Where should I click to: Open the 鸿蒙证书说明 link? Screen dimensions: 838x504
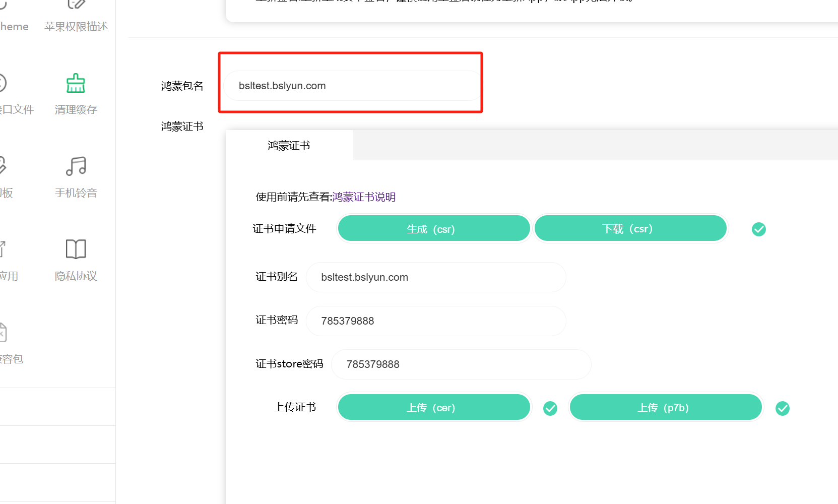(x=364, y=197)
